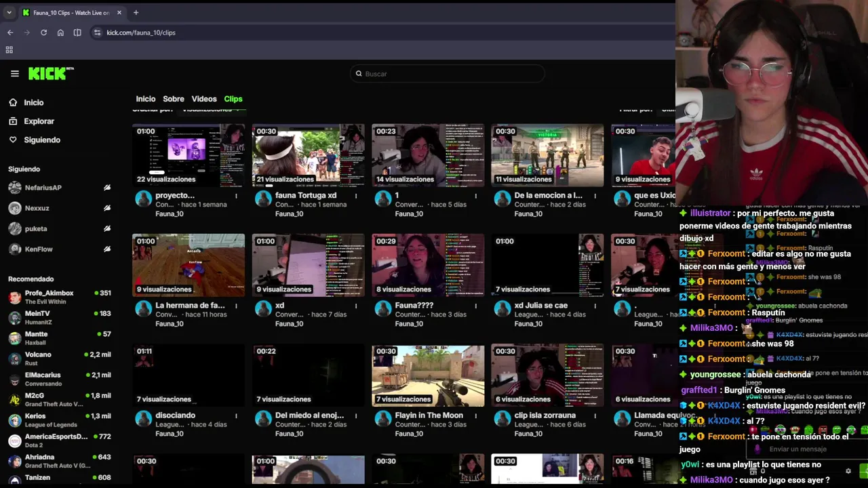Viewport: 868px width, 488px height.
Task: Go back using the browser back arrow
Action: click(x=10, y=33)
